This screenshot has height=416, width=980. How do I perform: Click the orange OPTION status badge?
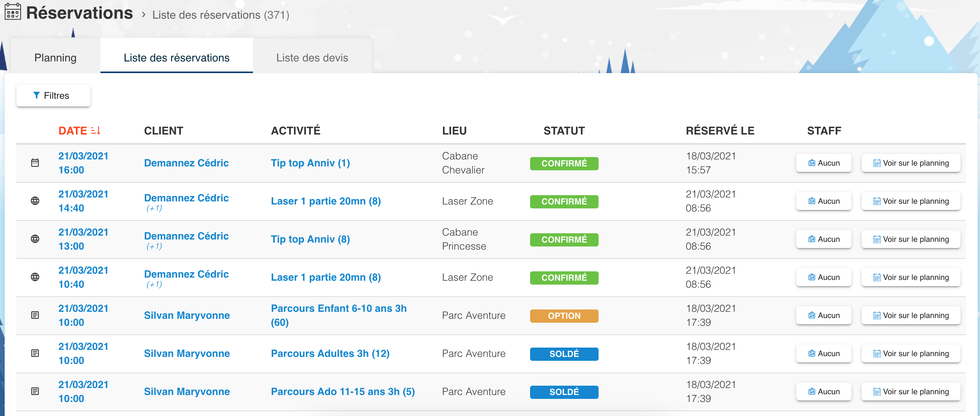click(x=564, y=316)
